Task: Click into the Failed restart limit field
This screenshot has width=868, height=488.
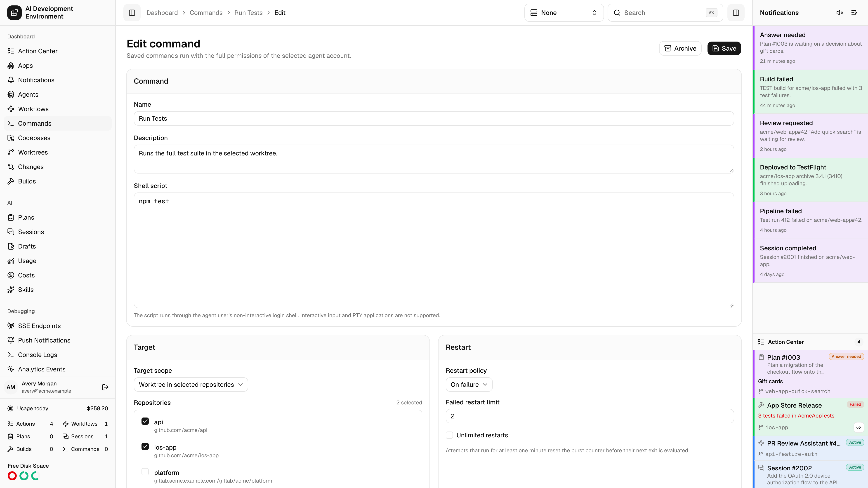Action: pyautogui.click(x=590, y=416)
